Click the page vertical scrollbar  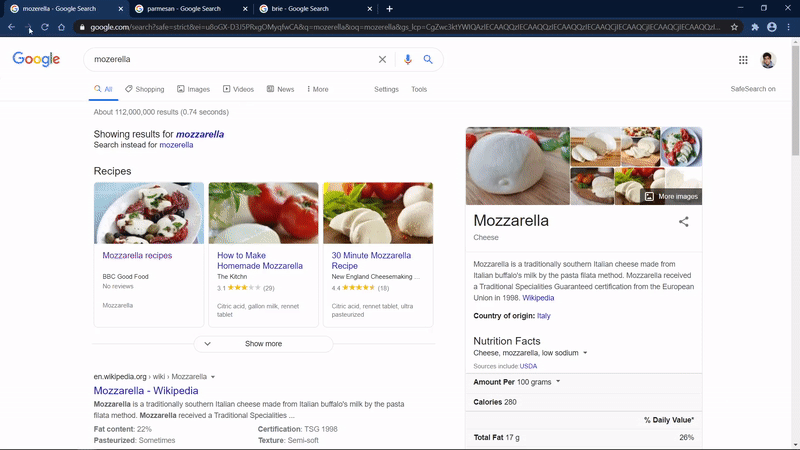click(x=795, y=101)
